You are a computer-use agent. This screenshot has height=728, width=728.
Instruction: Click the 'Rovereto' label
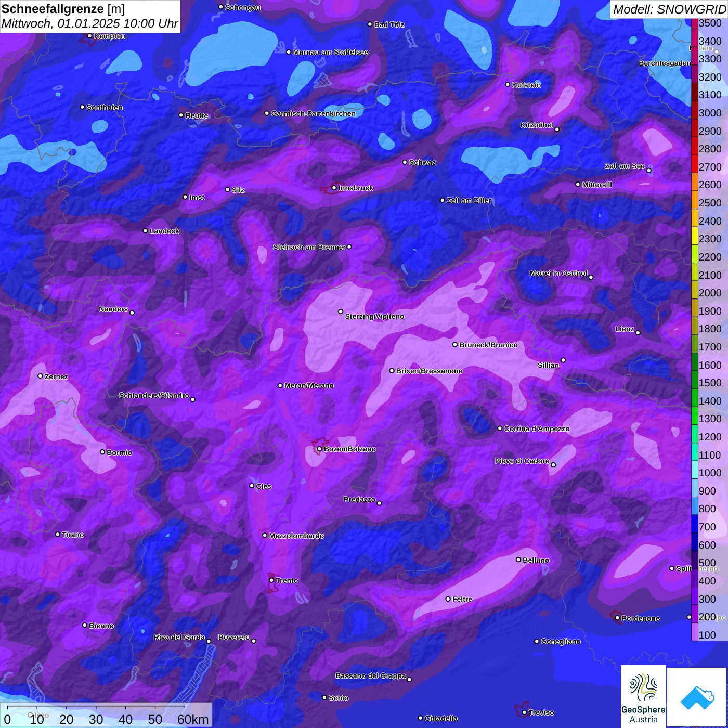tap(234, 637)
